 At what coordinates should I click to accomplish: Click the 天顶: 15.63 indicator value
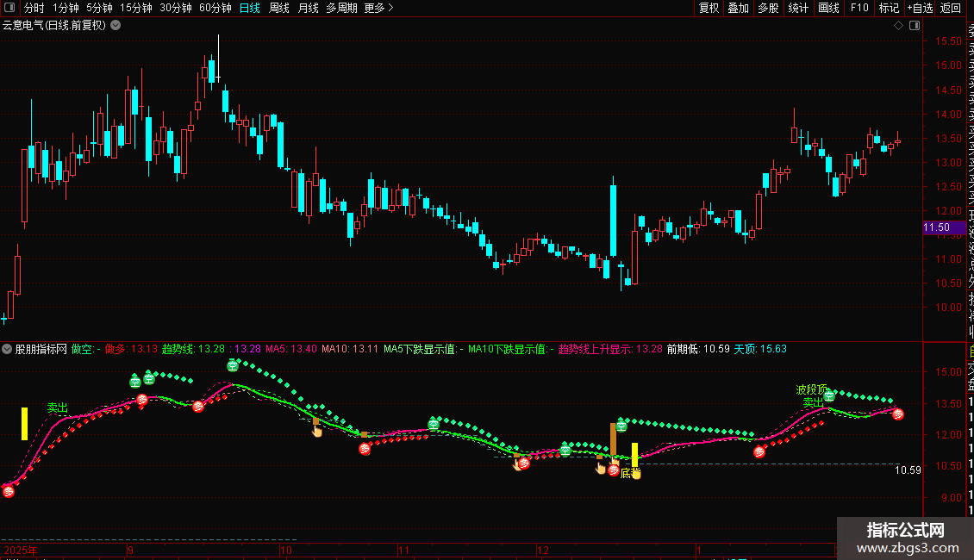click(x=760, y=349)
